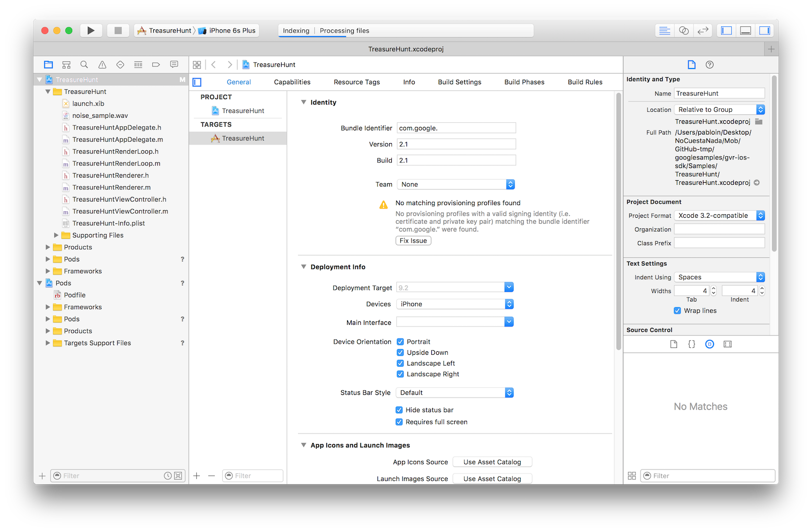Toggle the debug area panel

pos(746,30)
